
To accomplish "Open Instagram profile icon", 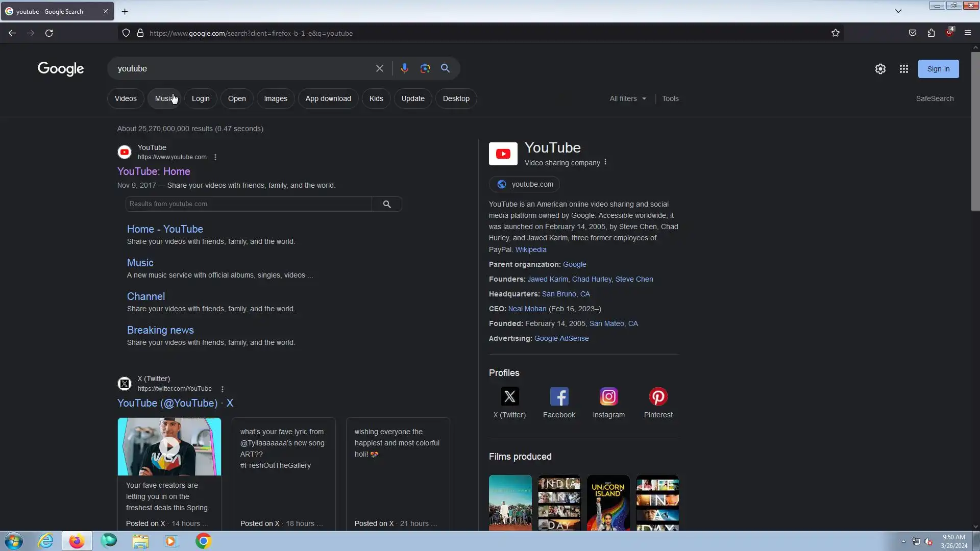I will click(608, 397).
